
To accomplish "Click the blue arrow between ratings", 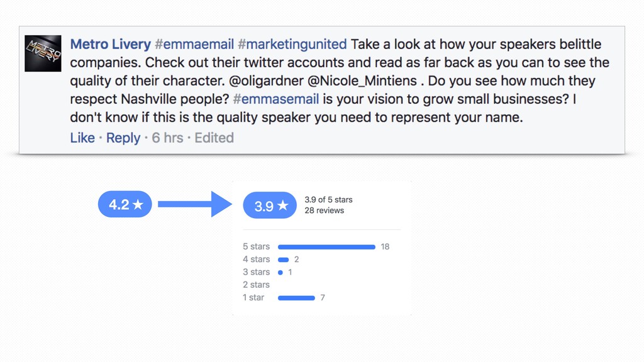I will (195, 204).
